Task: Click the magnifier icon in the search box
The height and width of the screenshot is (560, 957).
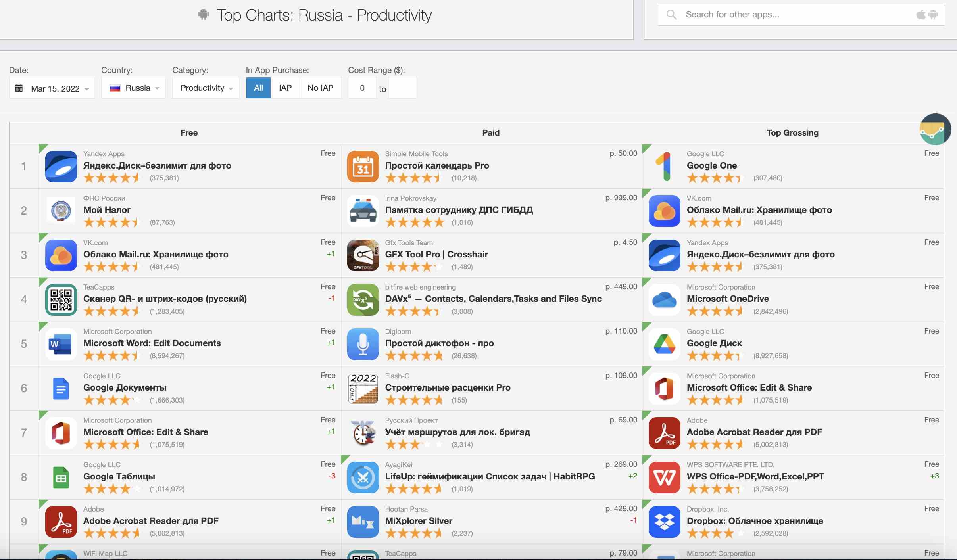Action: click(x=671, y=15)
